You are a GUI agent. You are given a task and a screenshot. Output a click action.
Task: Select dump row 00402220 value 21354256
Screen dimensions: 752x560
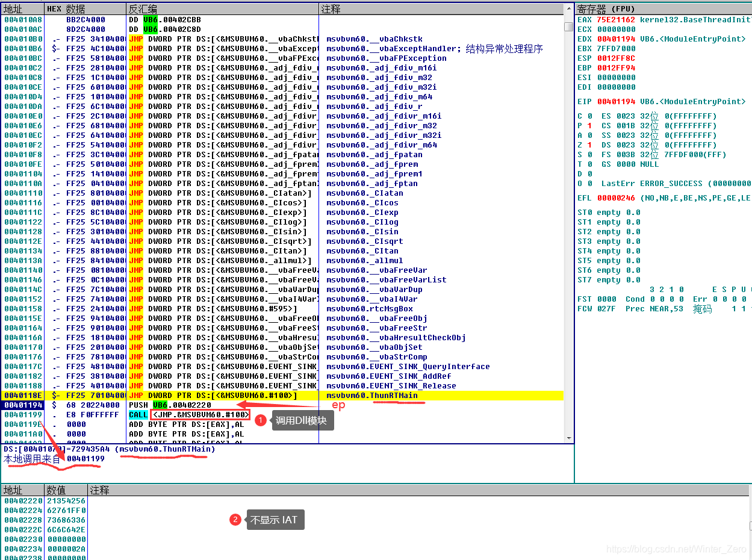tap(66, 501)
